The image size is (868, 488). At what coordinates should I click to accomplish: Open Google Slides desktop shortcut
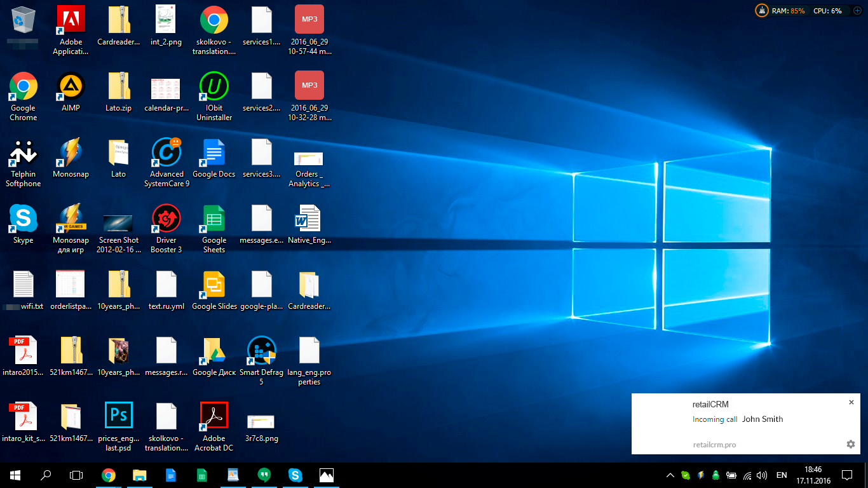[214, 290]
